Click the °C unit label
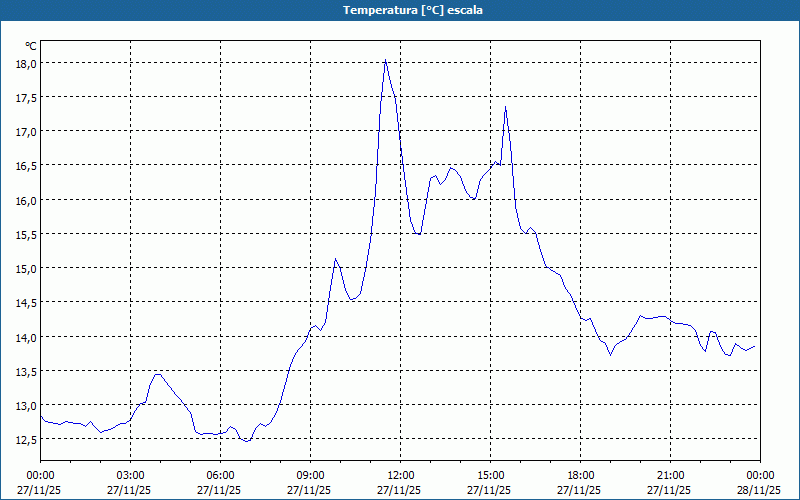This screenshot has height=500, width=800. click(x=31, y=46)
